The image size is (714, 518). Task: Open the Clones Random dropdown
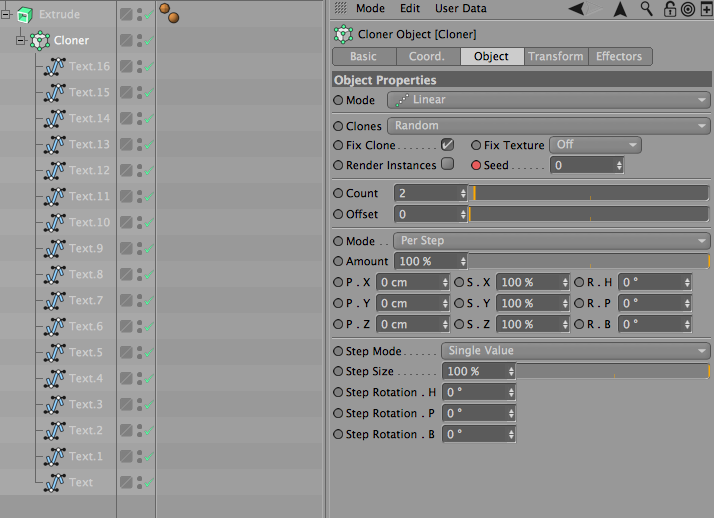549,126
